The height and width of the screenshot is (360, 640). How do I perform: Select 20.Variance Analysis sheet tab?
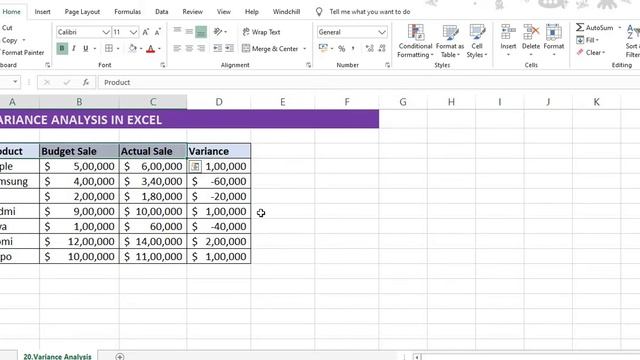[x=58, y=356]
